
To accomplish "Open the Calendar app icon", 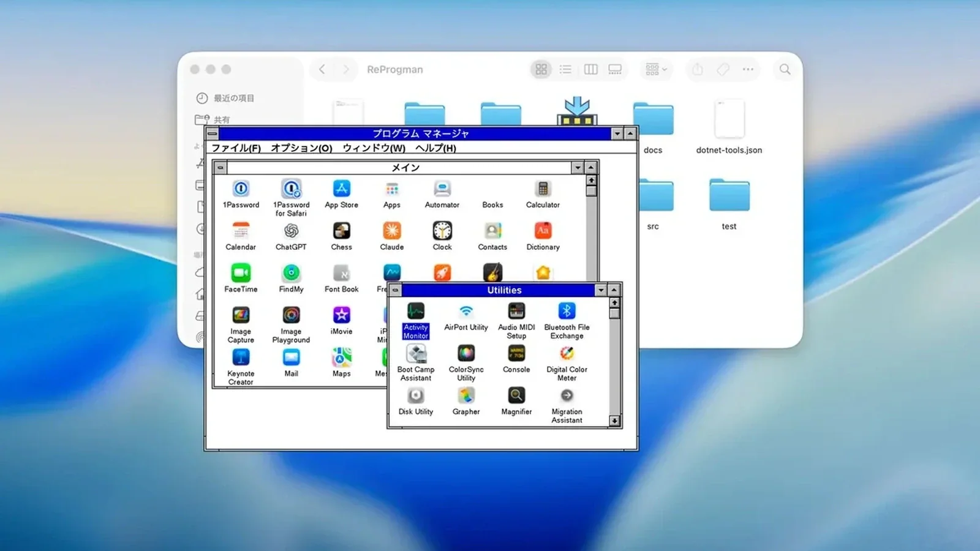I will (241, 231).
